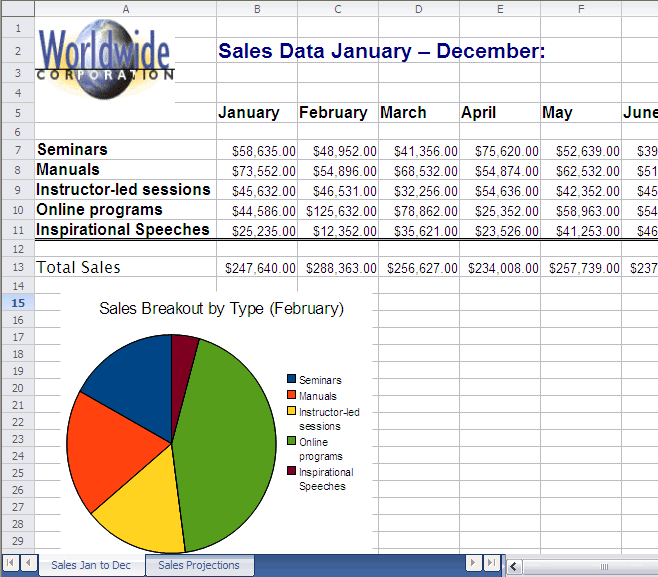
Task: Click dark red Inspirational Speeches legend swatch
Action: click(291, 471)
